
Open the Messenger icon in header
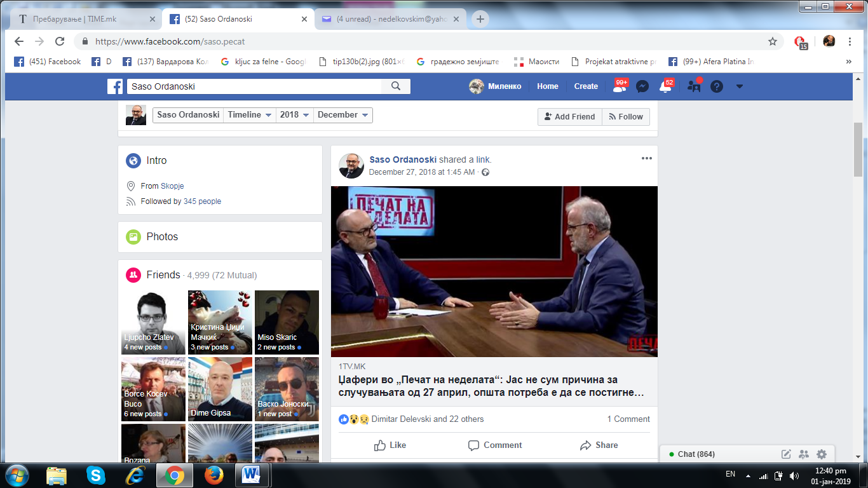point(642,86)
